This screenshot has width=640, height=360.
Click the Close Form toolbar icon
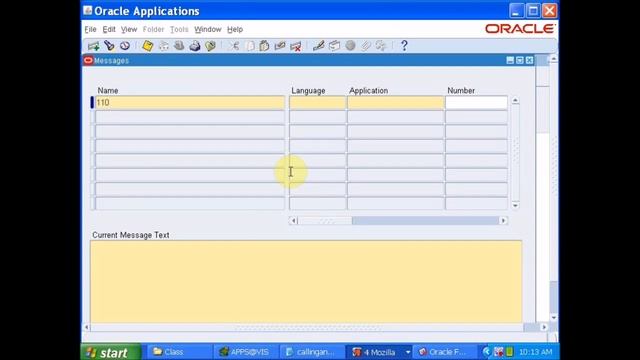coord(211,46)
